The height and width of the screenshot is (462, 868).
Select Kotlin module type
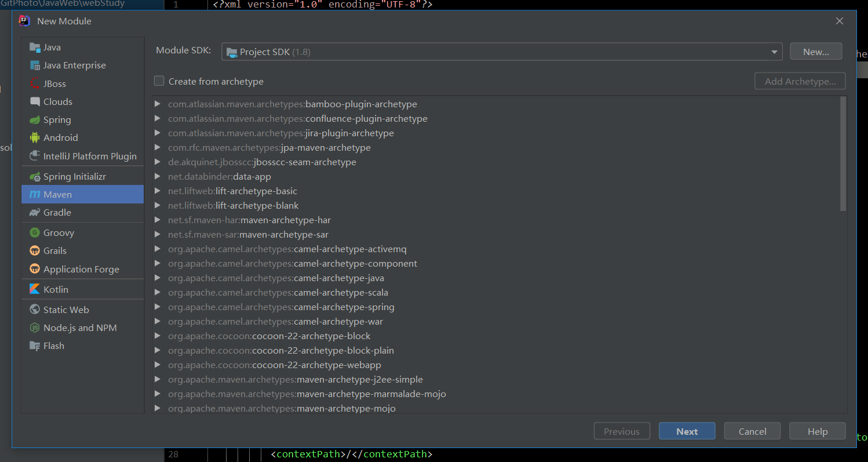82,289
